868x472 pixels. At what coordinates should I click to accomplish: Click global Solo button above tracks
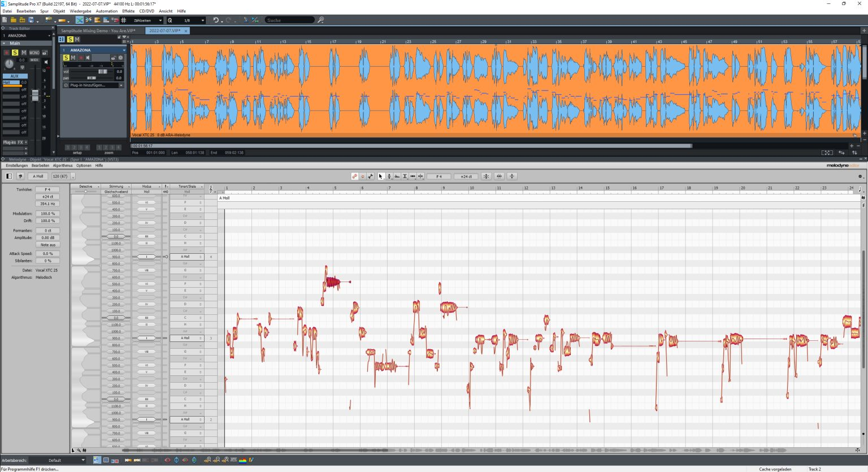pyautogui.click(x=70, y=39)
